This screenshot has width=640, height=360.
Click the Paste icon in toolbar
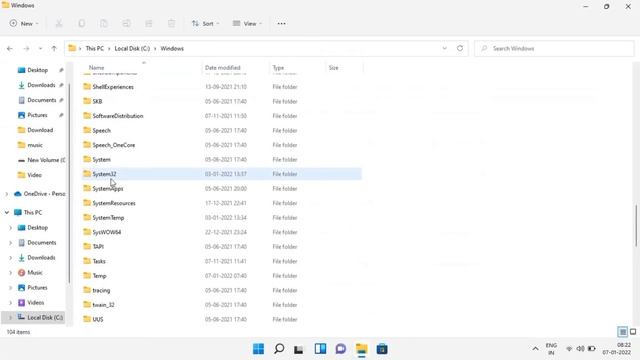(104, 24)
